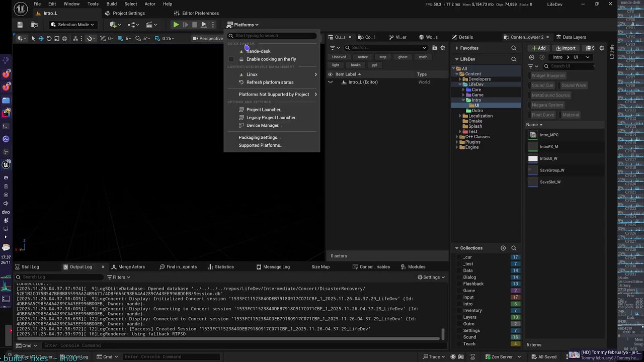The image size is (644, 362).
Task: Open the add content cube dropdown
Action: pos(115,25)
